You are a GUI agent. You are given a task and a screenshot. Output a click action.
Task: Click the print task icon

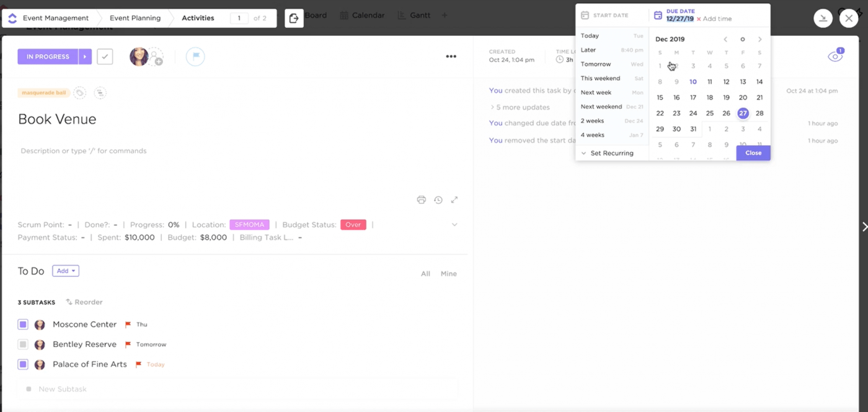(x=422, y=199)
